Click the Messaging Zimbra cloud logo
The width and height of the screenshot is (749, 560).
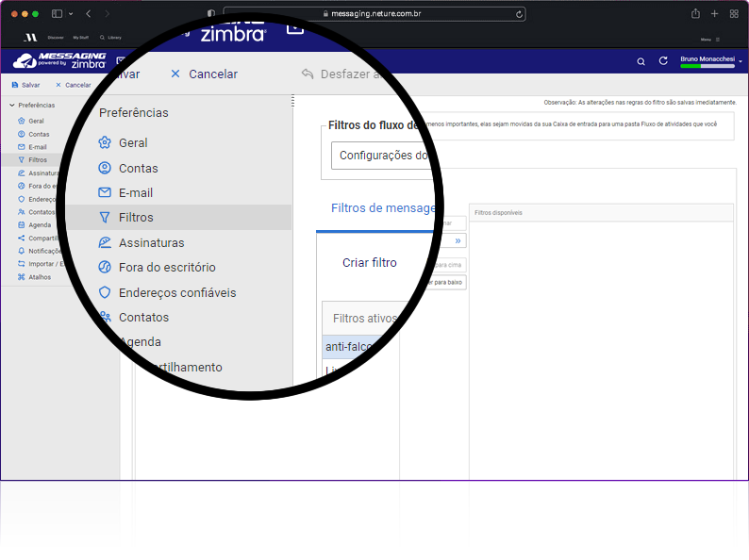[x=59, y=60]
